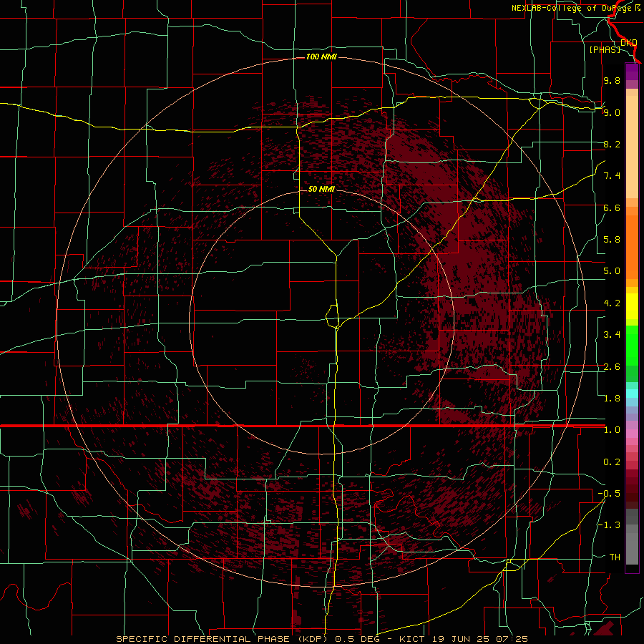Click the 9.8 scale value
This screenshot has height=644, width=644.
pos(612,80)
